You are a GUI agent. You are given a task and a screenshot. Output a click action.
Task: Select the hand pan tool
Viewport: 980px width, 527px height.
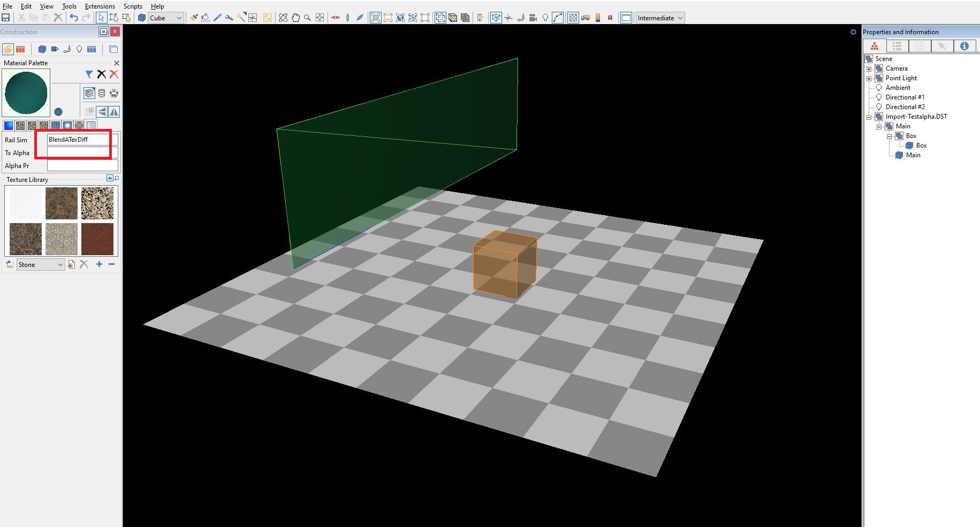pos(296,18)
